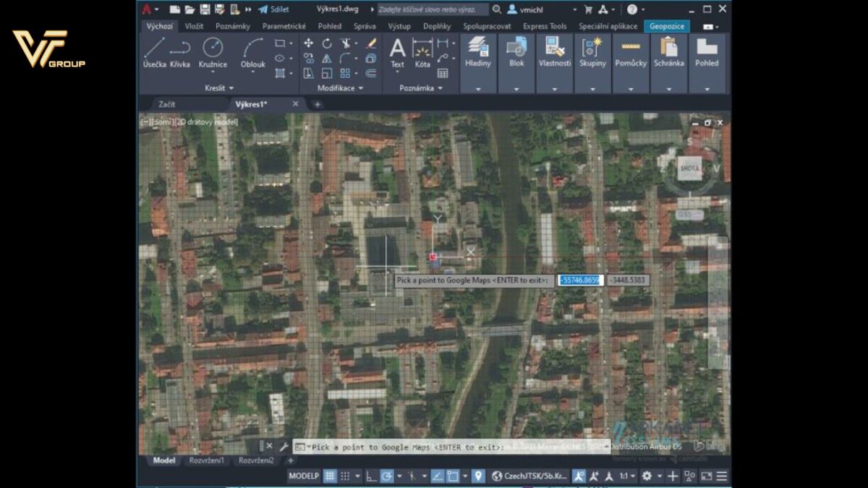Open the shopping cart Autodesk App Store icon

point(587,9)
